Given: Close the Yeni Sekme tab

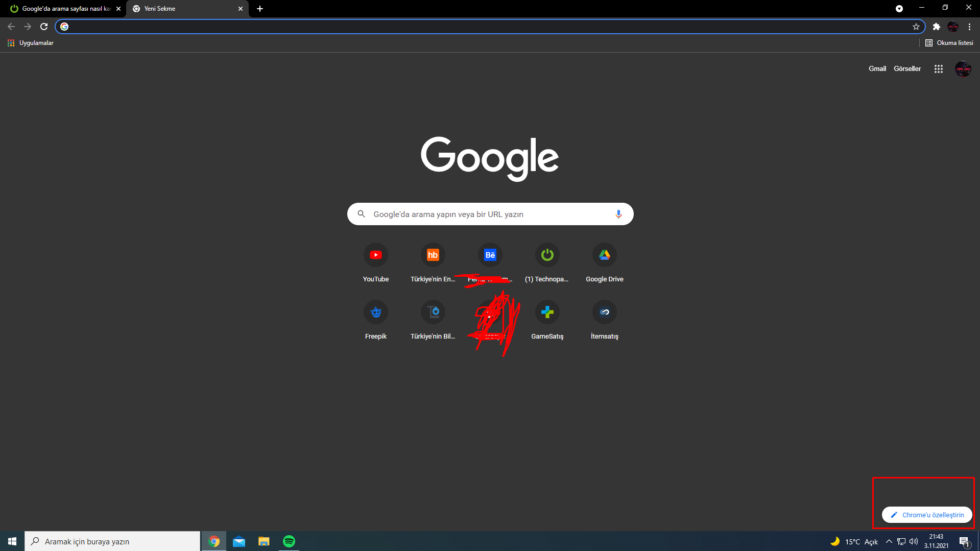Looking at the screenshot, I should pyautogui.click(x=241, y=9).
